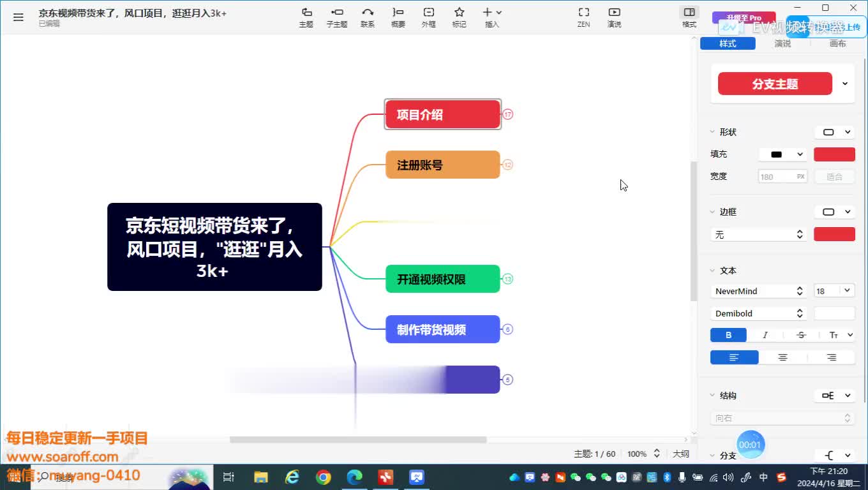This screenshot has width=868, height=490.
Task: Pick the red fill color swatch
Action: click(x=834, y=154)
